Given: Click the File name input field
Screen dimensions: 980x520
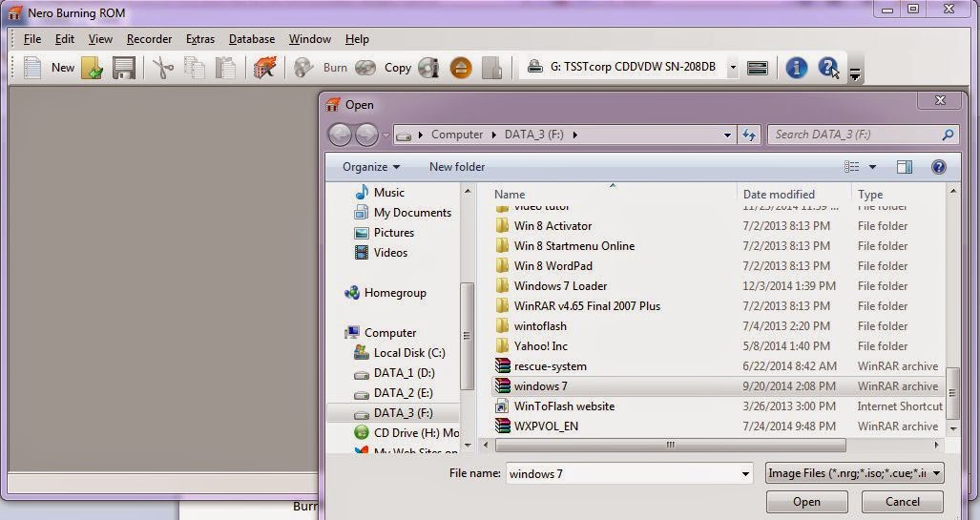Looking at the screenshot, I should tap(622, 474).
